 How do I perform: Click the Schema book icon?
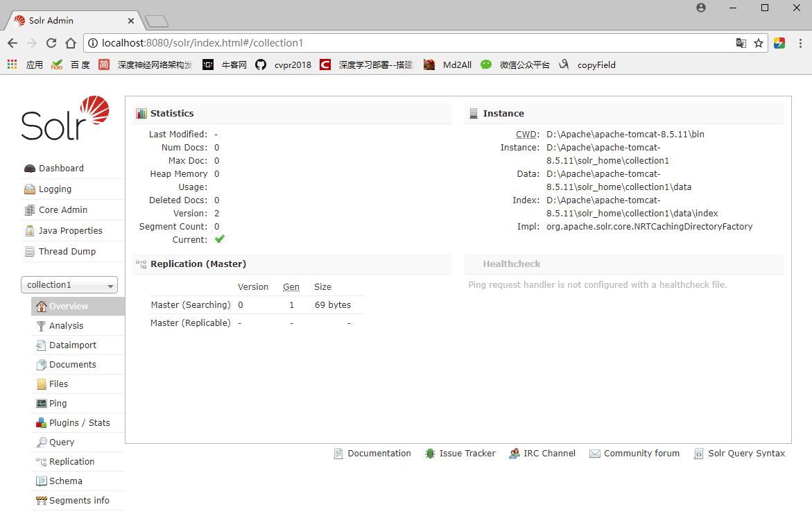tap(42, 481)
